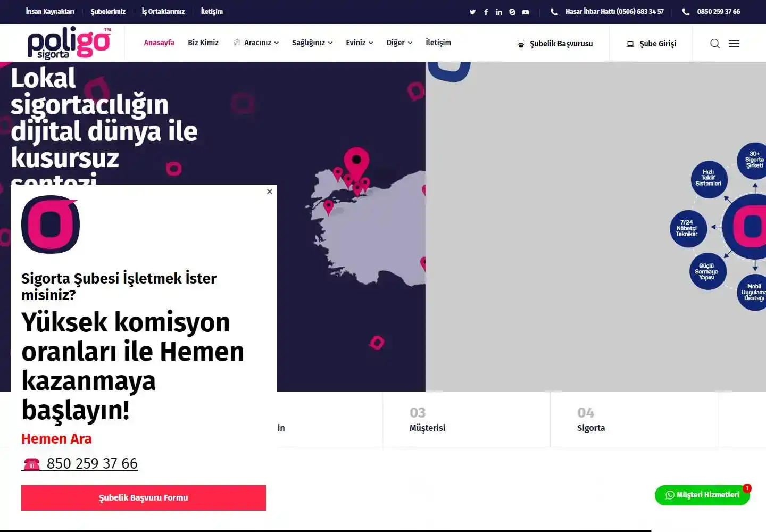This screenshot has height=532, width=766.
Task: Click the 7/24 Nöbetçi Tekniker circle
Action: pyautogui.click(x=688, y=229)
